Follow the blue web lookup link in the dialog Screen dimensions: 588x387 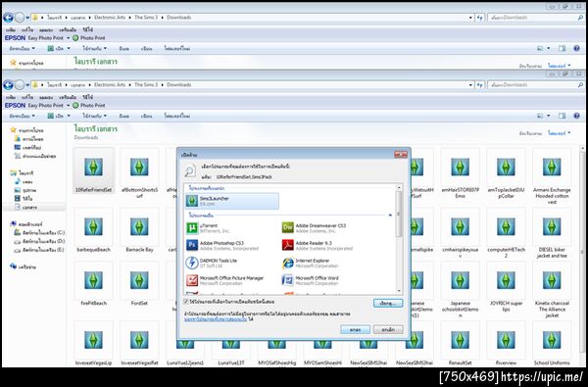pyautogui.click(x=216, y=319)
